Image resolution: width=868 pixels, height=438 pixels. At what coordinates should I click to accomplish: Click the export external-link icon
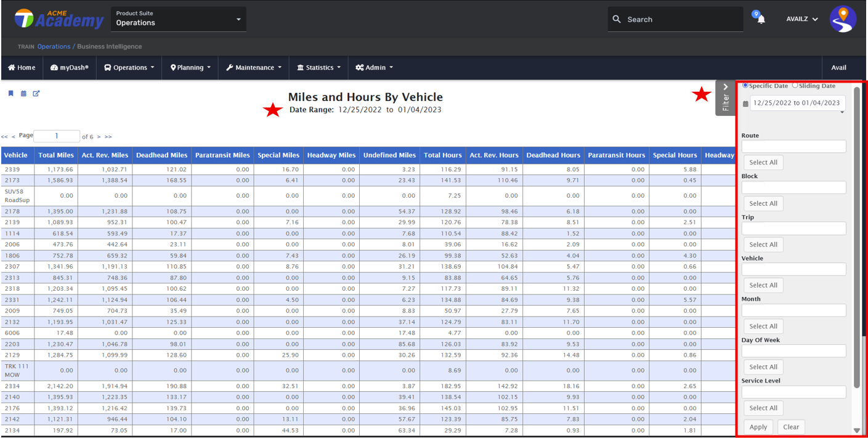pos(36,94)
